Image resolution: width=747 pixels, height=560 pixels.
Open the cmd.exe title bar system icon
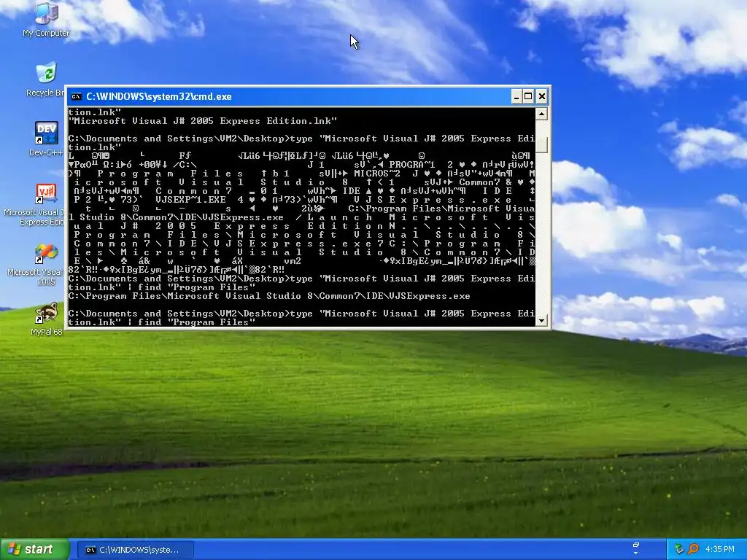click(76, 97)
